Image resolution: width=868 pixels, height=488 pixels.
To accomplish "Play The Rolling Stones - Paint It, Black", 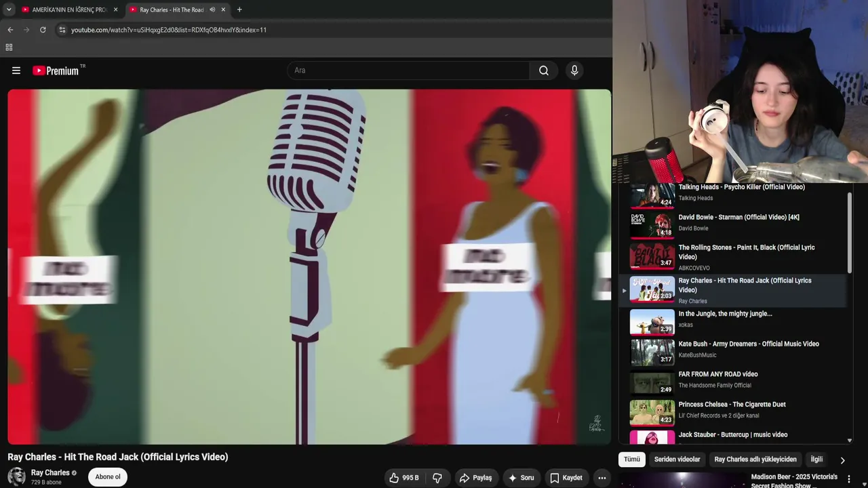I will coord(747,252).
